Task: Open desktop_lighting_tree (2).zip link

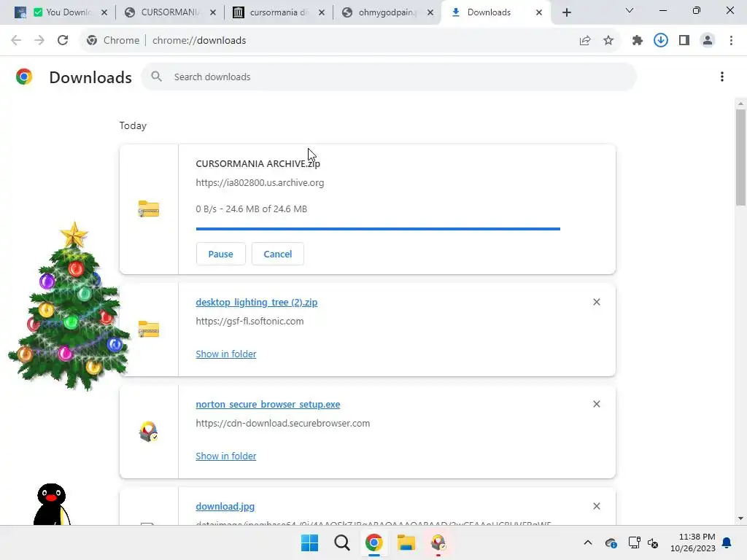Action: coord(256,302)
